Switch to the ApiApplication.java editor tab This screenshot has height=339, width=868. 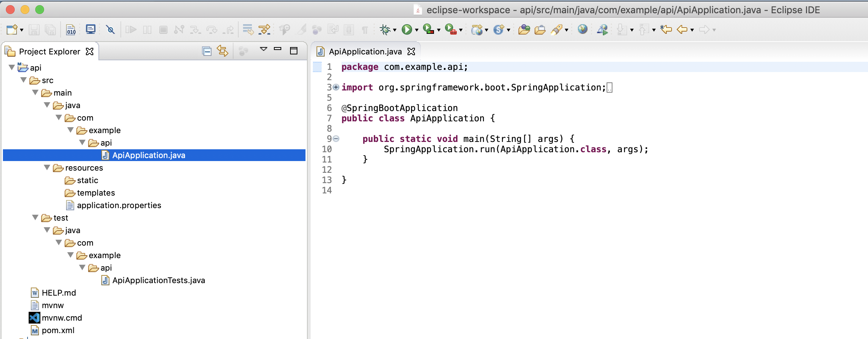click(364, 51)
